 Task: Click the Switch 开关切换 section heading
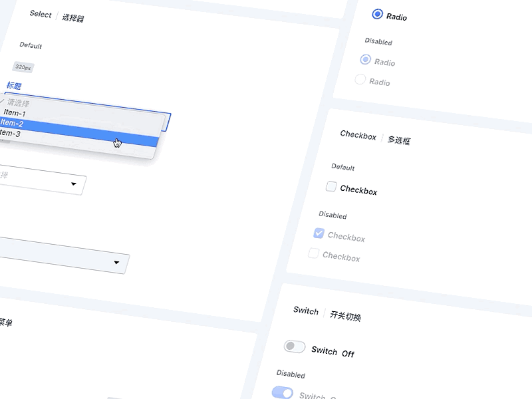coord(327,313)
